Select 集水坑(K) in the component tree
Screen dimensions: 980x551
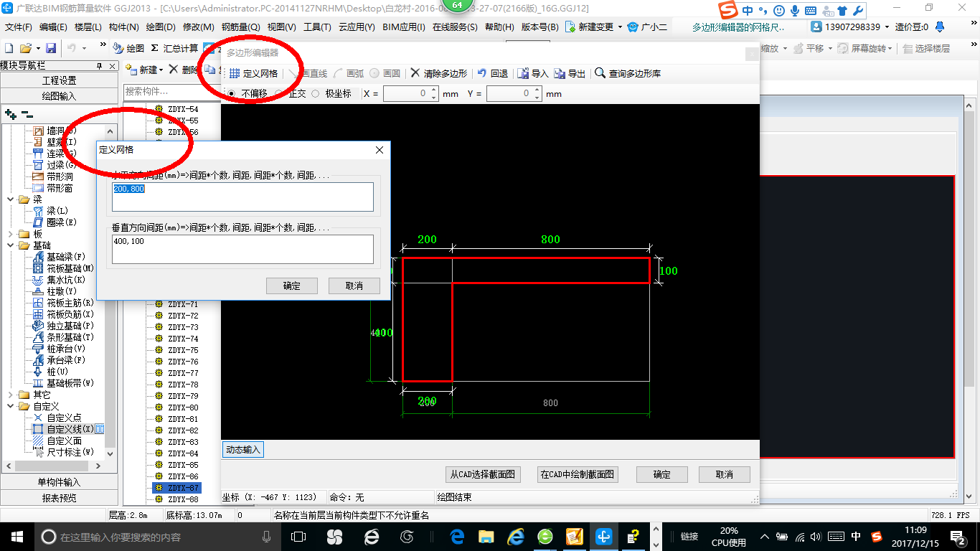[66, 280]
